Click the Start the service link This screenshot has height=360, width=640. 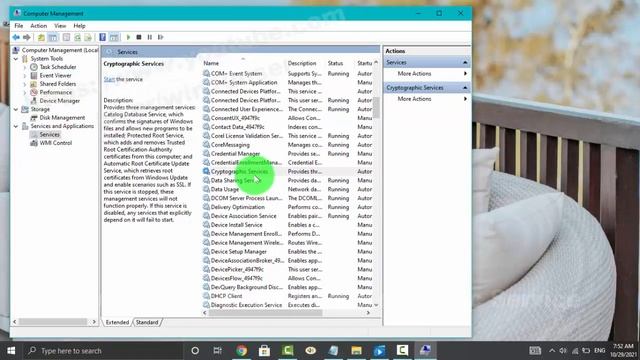pos(109,79)
